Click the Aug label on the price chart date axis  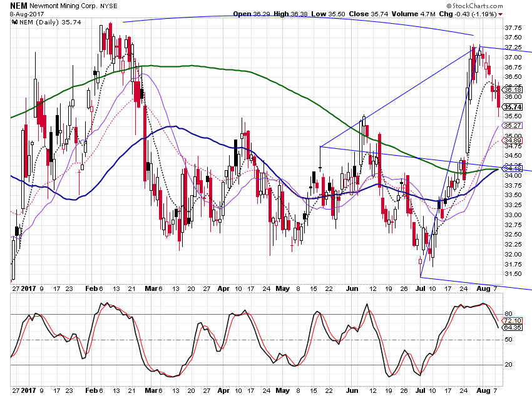click(x=483, y=288)
